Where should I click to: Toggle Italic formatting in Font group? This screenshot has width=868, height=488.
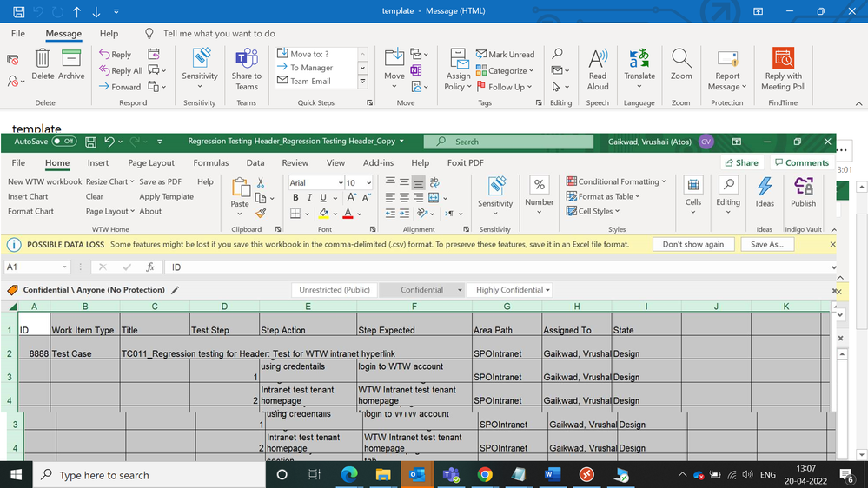[x=309, y=198]
